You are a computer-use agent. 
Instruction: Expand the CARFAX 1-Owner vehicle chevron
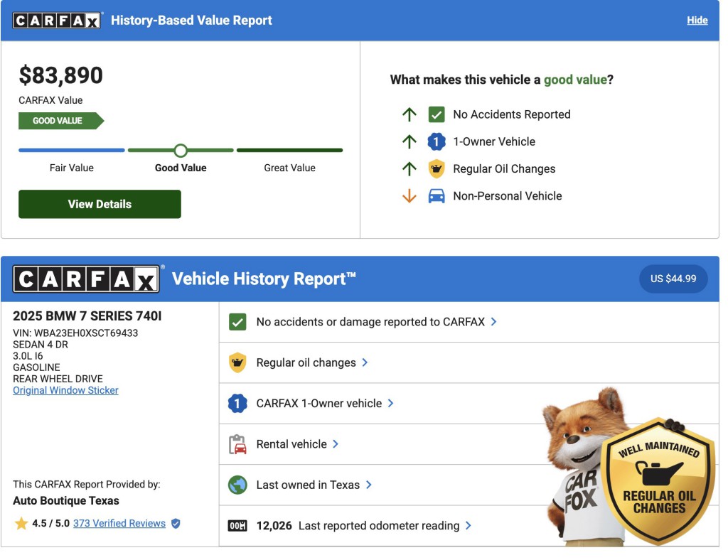click(x=391, y=404)
